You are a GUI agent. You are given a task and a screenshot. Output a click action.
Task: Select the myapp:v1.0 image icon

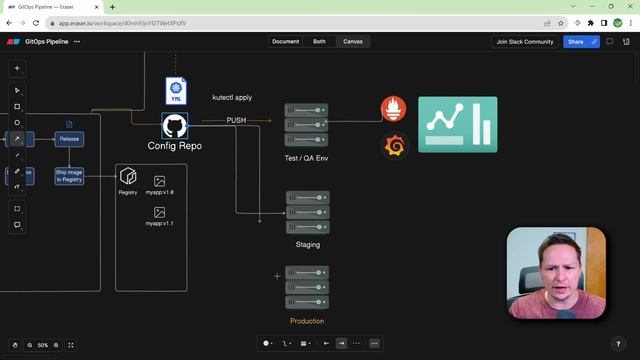(x=160, y=181)
